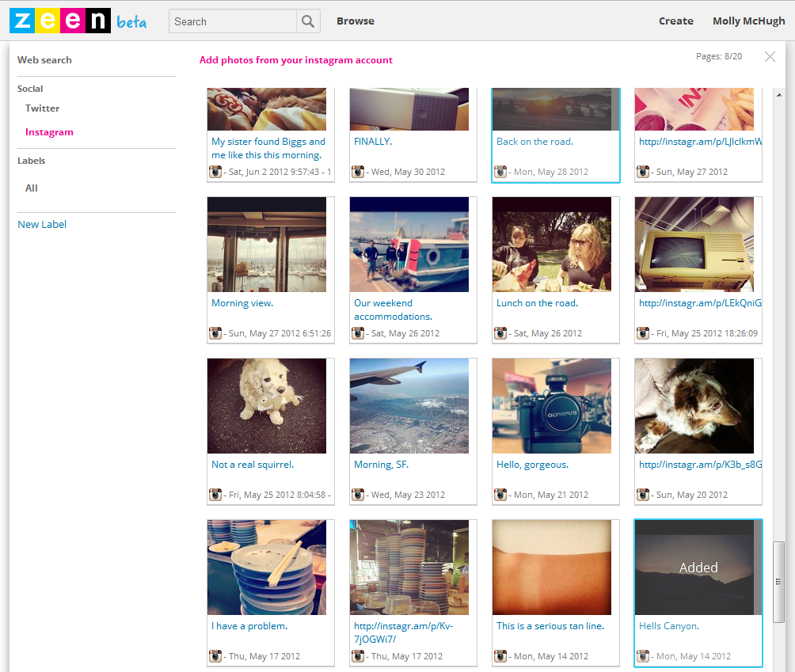Click Instagram icon under 'Lunch on the road.'

point(500,333)
